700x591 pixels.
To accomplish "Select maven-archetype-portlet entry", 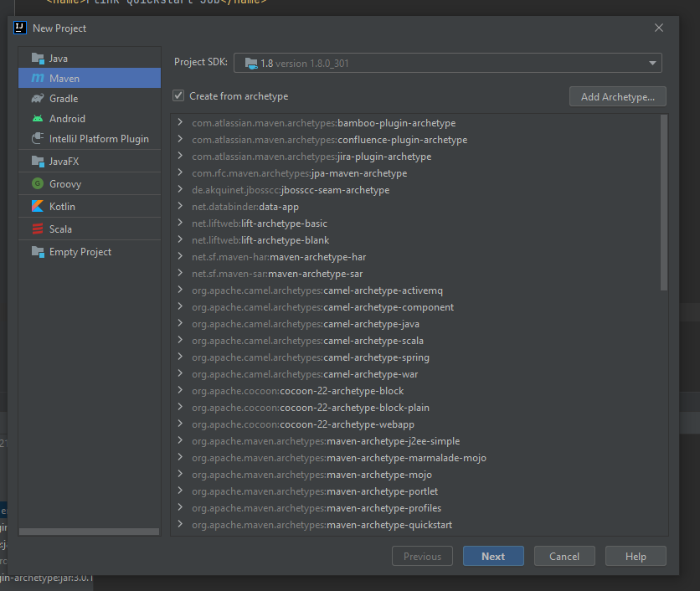I will pos(315,491).
